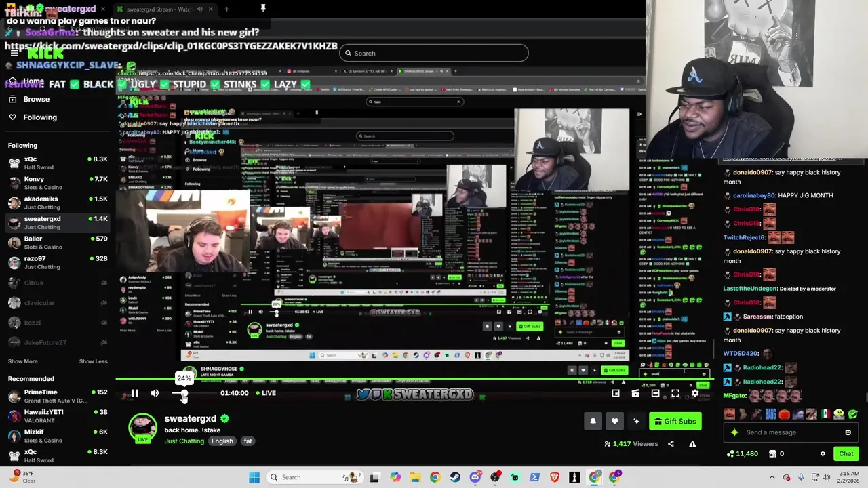Open clip creation icon in player controls
The height and width of the screenshot is (488, 868).
(635, 393)
